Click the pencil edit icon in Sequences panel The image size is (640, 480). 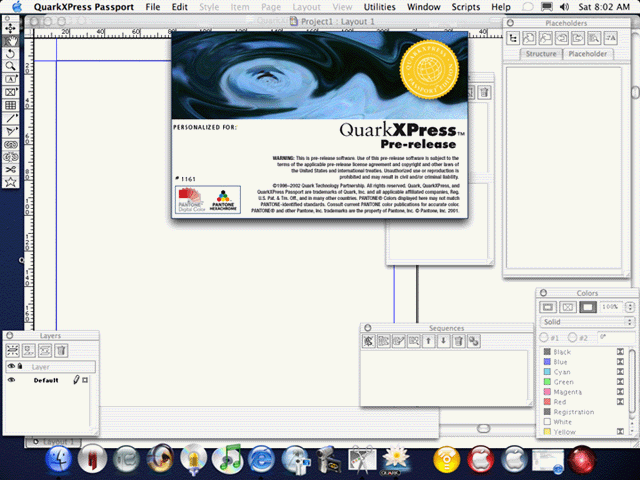click(x=399, y=341)
